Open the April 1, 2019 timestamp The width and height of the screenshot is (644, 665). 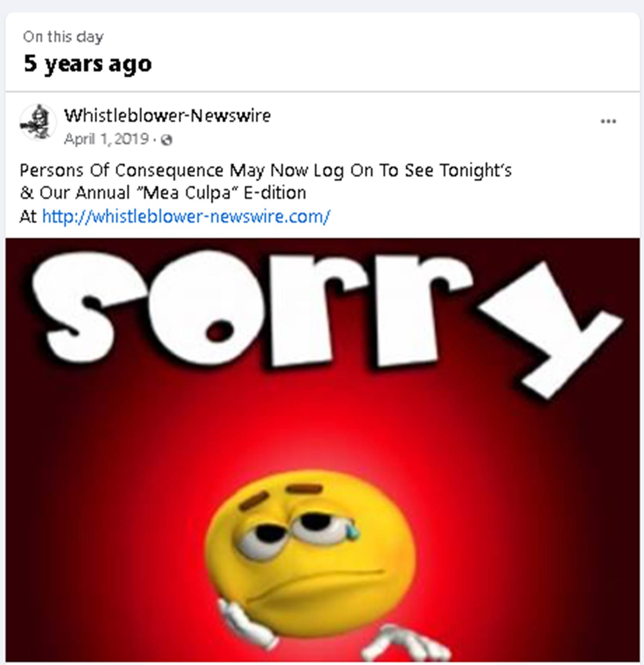pos(106,139)
